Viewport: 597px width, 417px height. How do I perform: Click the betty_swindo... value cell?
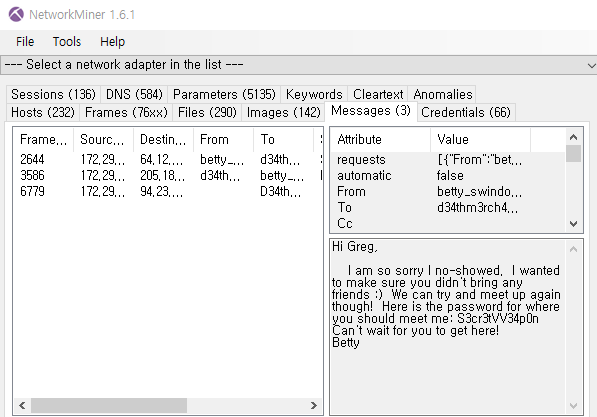(x=479, y=191)
